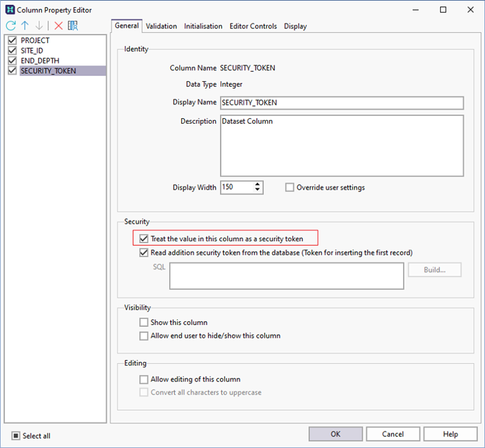The width and height of the screenshot is (485, 448).
Task: Open the Editor Controls tab
Action: (253, 26)
